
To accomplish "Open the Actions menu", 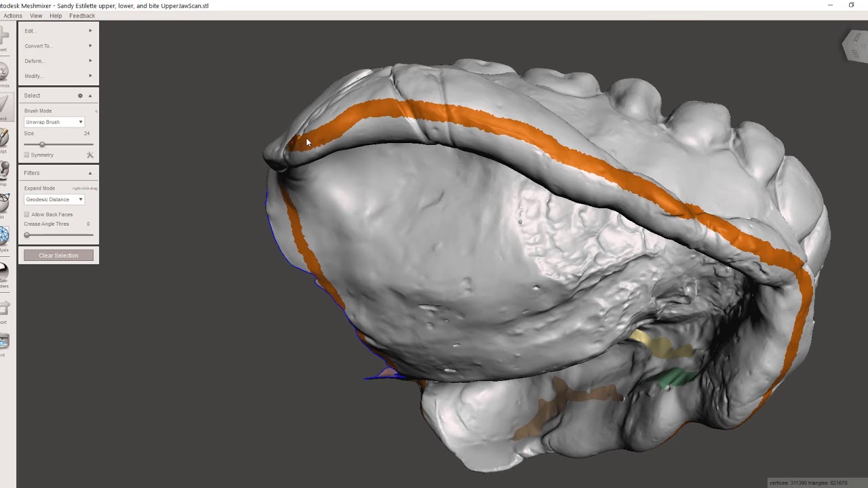I will (13, 16).
